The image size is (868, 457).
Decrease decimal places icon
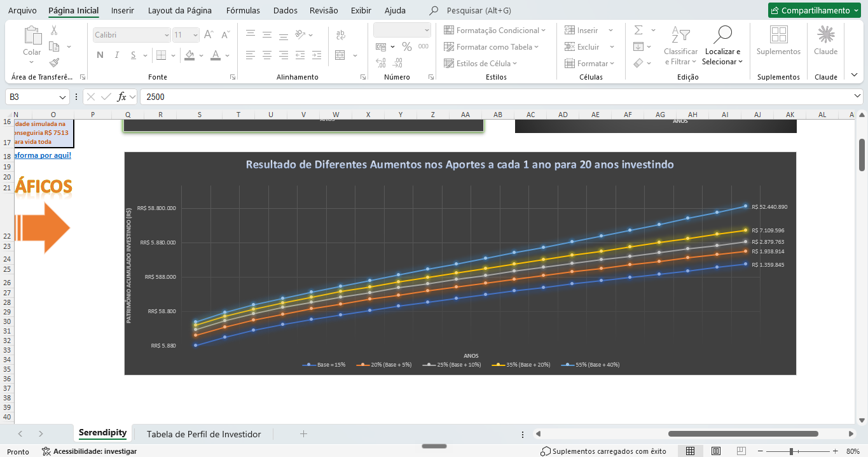[x=398, y=62]
